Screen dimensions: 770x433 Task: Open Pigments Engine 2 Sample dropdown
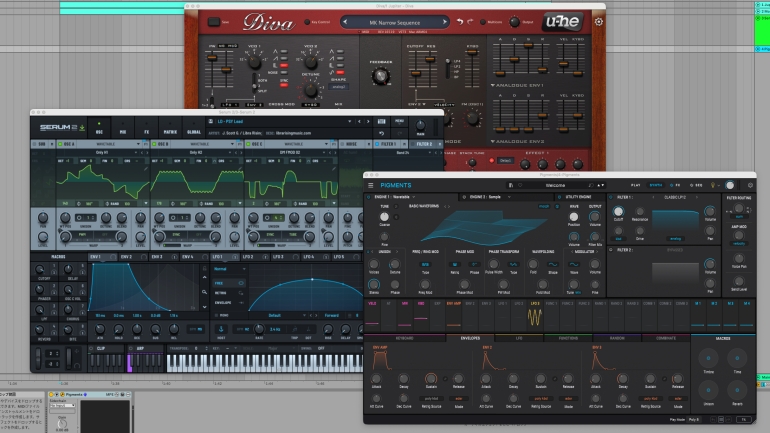pyautogui.click(x=509, y=197)
